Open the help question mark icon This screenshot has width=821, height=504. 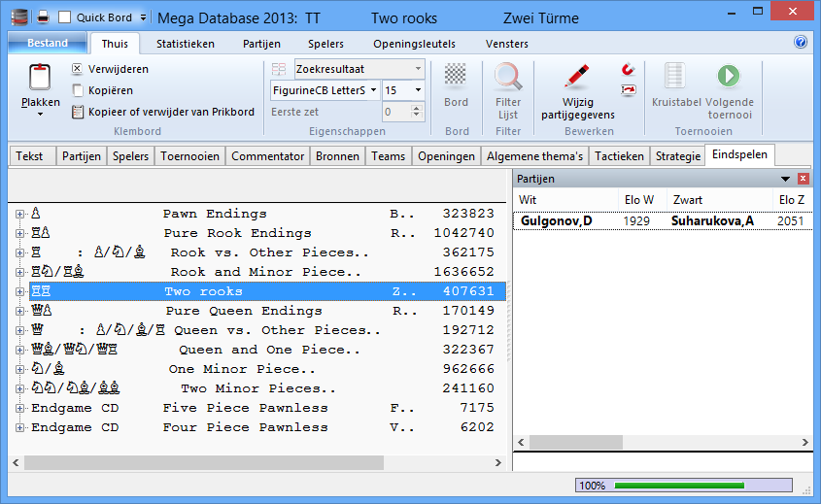coord(800,42)
